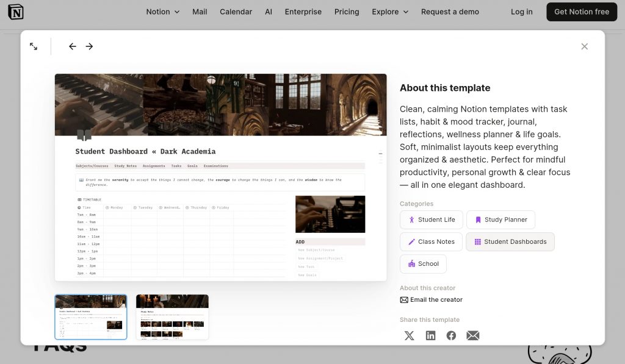Select the second Study Notes thumbnail
Image resolution: width=625 pixels, height=364 pixels.
(x=172, y=316)
